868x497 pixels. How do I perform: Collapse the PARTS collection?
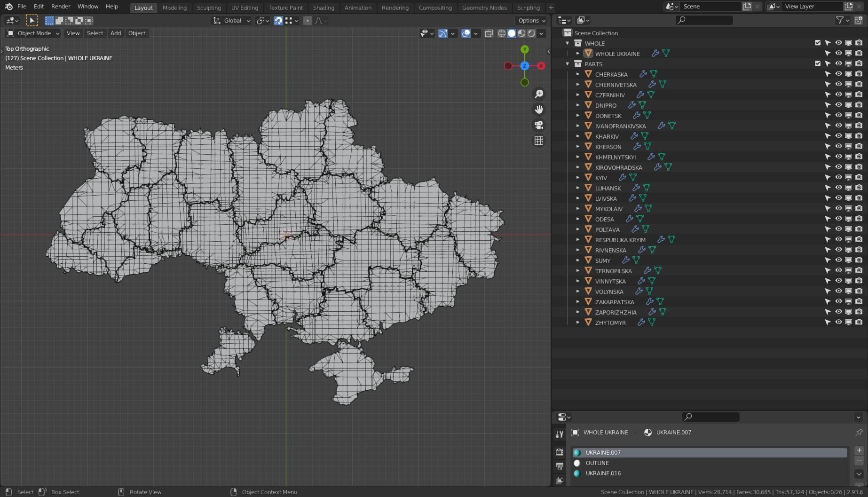coord(568,64)
